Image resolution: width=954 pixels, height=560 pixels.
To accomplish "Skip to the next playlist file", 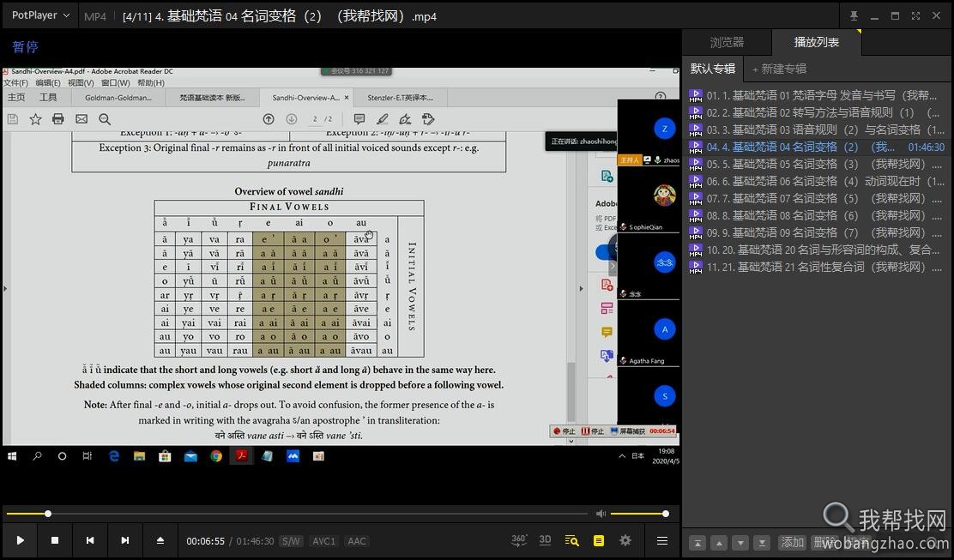I will pos(124,540).
